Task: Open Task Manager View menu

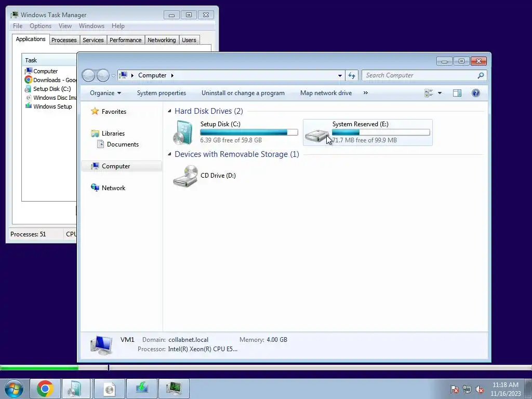Action: (x=65, y=26)
